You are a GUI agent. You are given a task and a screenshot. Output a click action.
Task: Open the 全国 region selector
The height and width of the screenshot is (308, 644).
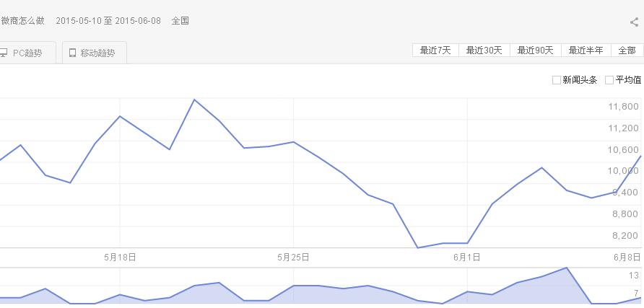180,21
